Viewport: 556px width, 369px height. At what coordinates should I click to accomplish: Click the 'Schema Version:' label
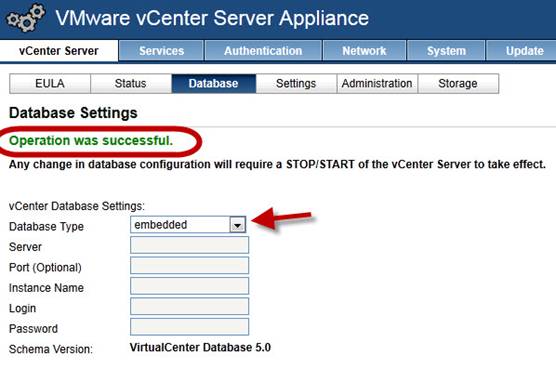[x=51, y=349]
